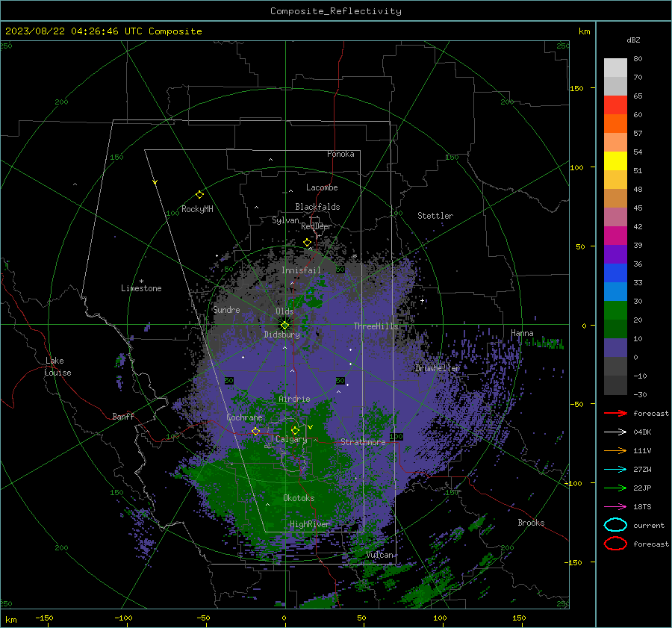Click the bright green 30 dBZ swatch
672x628 pixels.
click(x=615, y=310)
